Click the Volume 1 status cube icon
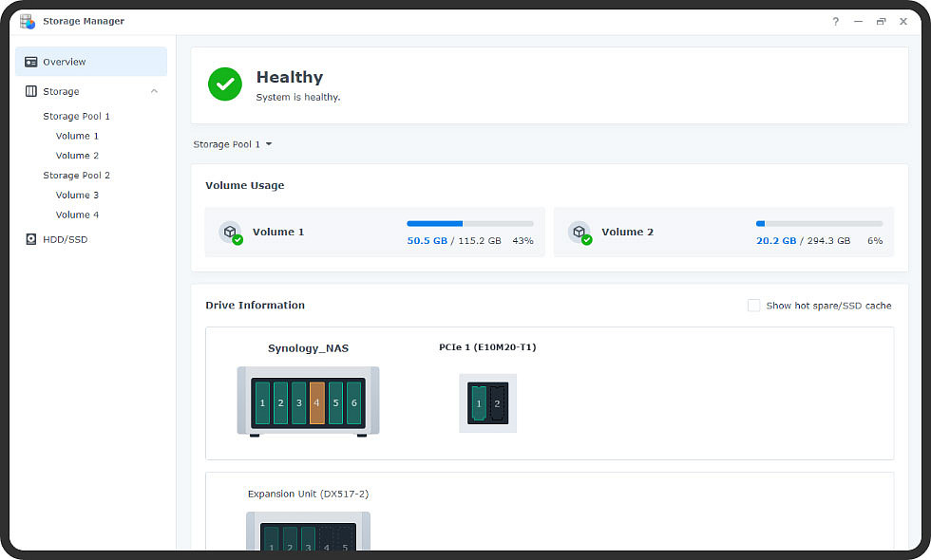Screen dimensions: 931x560 (x=231, y=232)
